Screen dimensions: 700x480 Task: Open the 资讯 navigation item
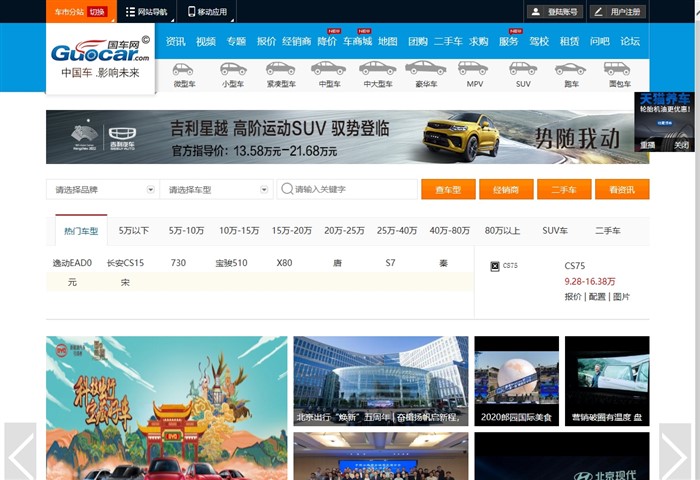click(175, 42)
